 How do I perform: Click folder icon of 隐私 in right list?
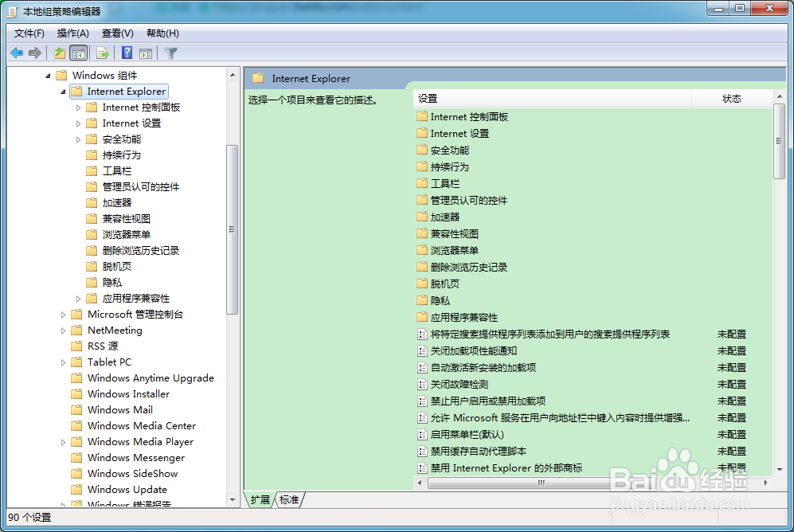tap(422, 300)
